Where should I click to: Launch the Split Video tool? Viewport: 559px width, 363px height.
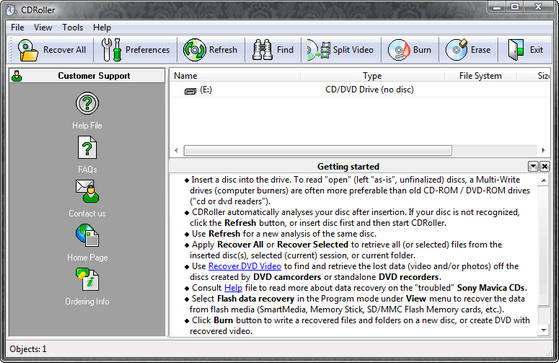[x=318, y=50]
